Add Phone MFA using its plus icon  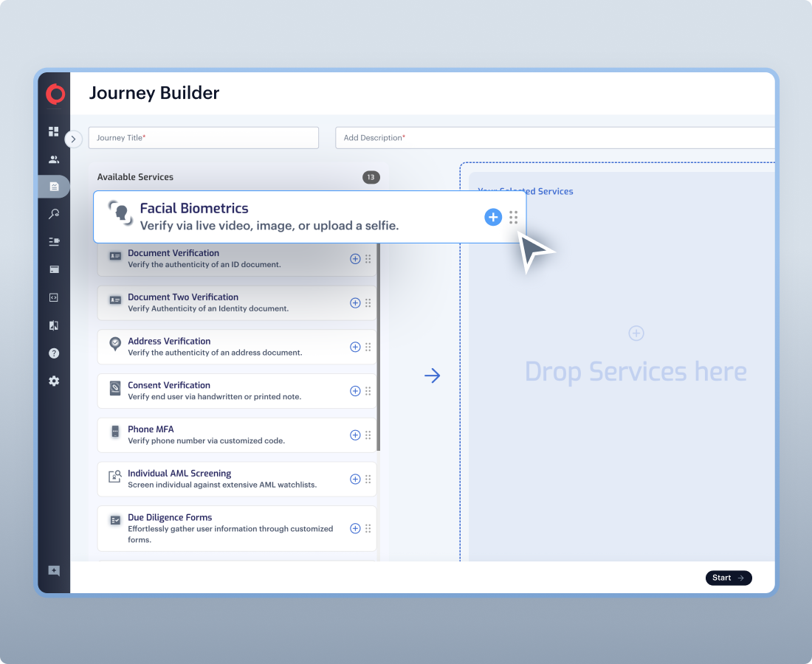[355, 435]
